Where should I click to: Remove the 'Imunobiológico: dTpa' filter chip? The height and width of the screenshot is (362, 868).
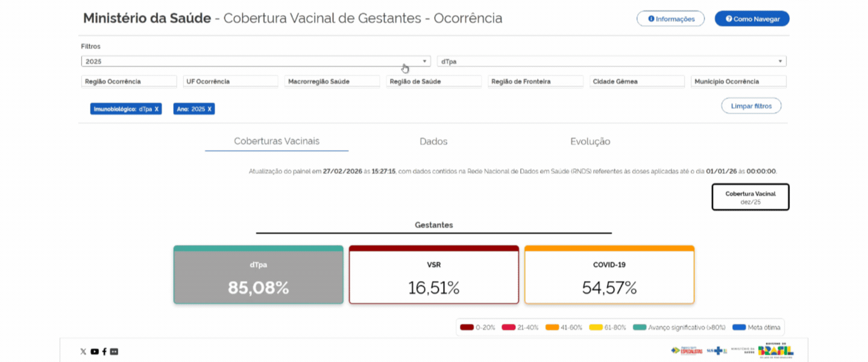(x=157, y=109)
